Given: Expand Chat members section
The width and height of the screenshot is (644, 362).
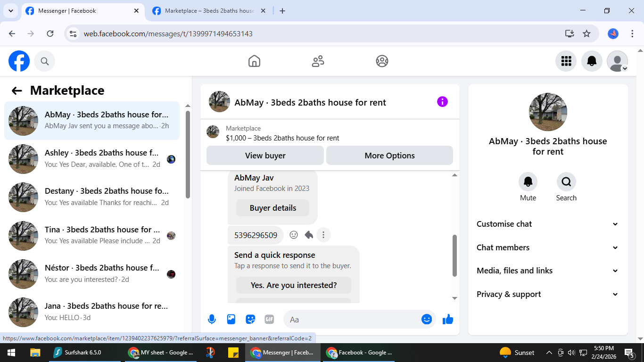Looking at the screenshot, I should pos(548,247).
